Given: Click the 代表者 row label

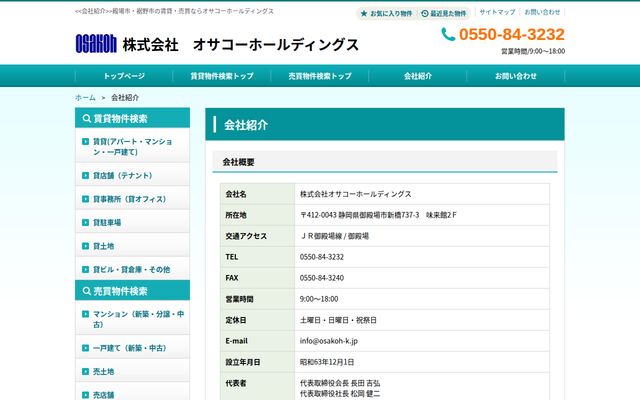Looking at the screenshot, I should [x=236, y=383].
